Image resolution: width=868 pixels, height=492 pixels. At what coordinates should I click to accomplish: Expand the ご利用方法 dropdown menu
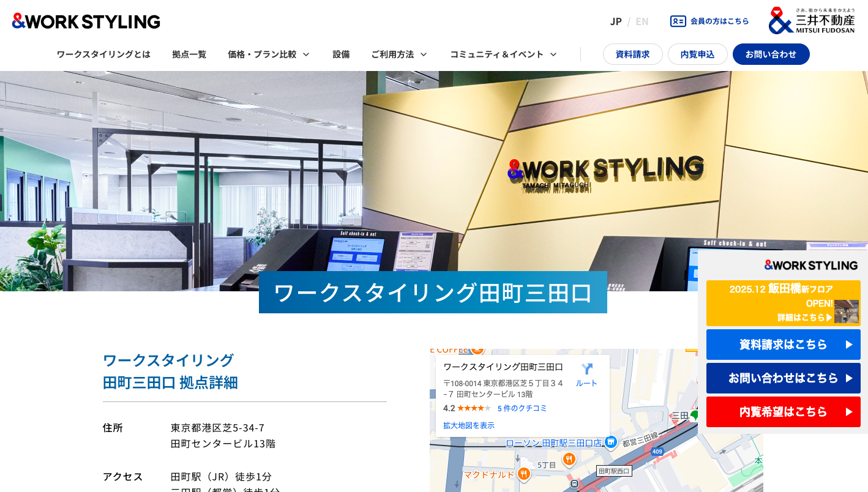[398, 54]
